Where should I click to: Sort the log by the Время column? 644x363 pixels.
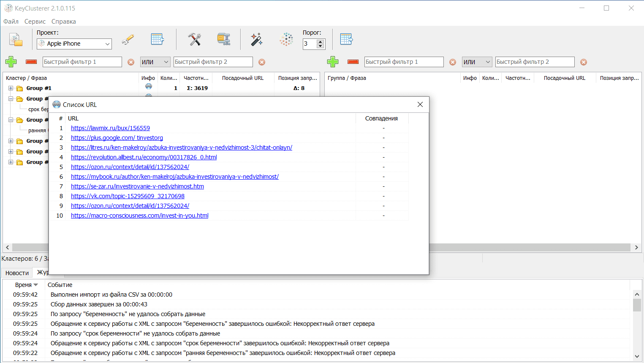click(25, 285)
